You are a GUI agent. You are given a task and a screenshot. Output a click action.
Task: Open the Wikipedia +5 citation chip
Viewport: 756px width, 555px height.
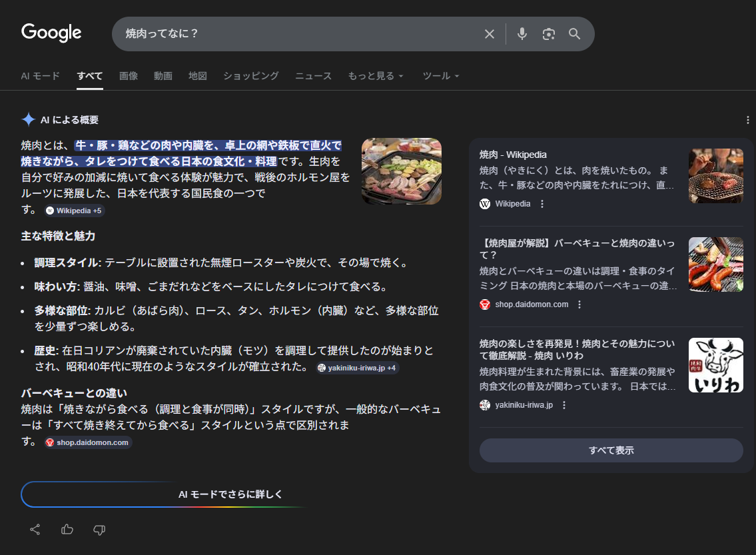74,211
